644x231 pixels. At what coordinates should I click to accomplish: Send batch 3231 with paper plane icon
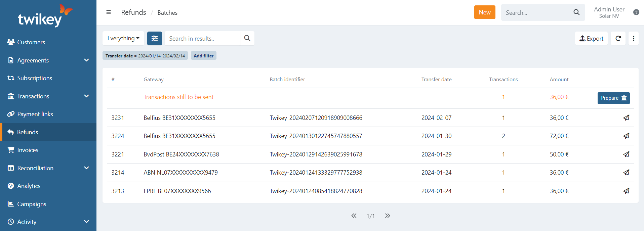pos(626,118)
